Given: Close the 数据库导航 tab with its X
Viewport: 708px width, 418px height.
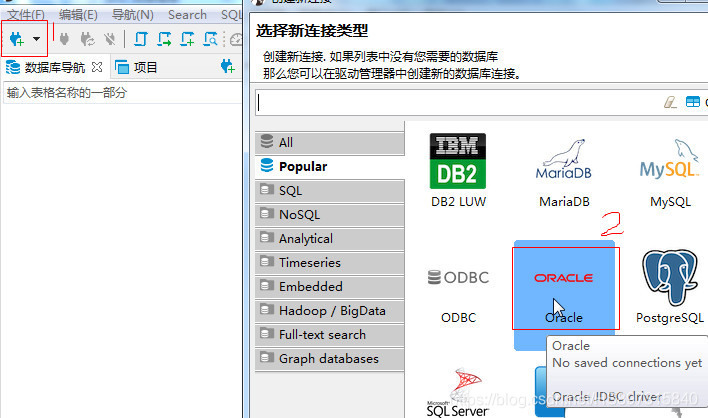Looking at the screenshot, I should [97, 67].
